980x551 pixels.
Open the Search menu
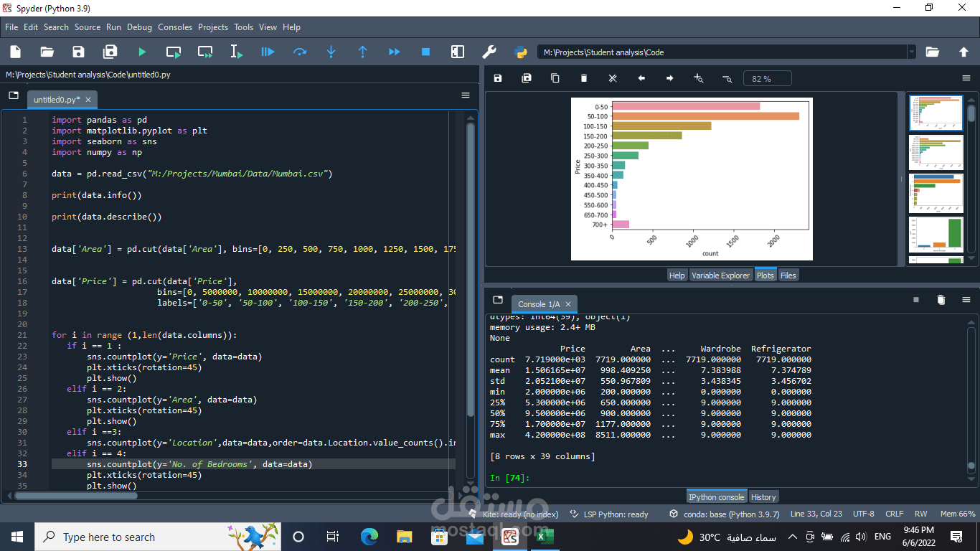(x=56, y=27)
